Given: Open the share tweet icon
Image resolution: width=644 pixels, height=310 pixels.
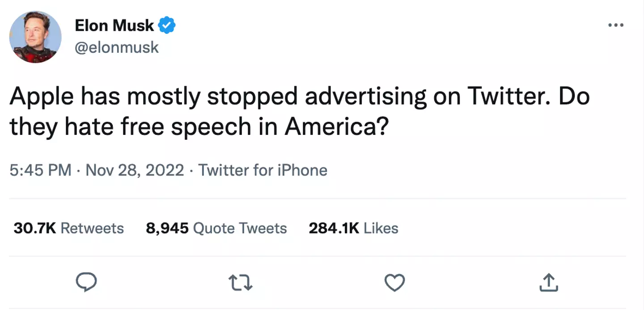Looking at the screenshot, I should pos(549,282).
